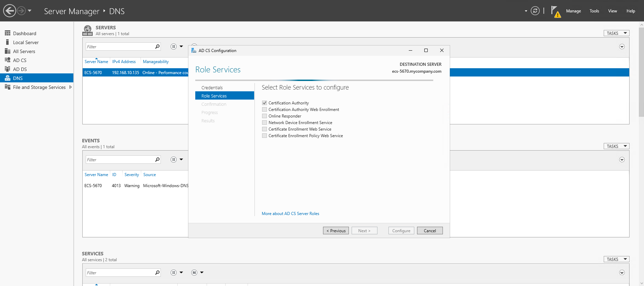Open More about AD CS Server Roles link
The width and height of the screenshot is (644, 286).
(x=290, y=214)
